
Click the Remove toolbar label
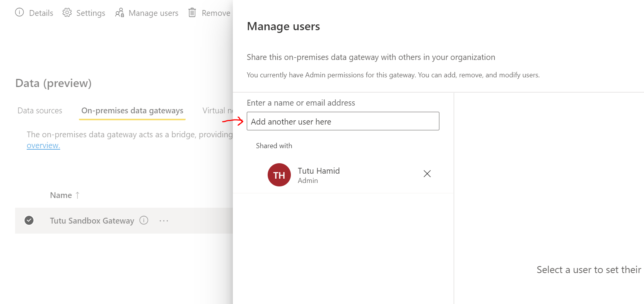pos(216,13)
